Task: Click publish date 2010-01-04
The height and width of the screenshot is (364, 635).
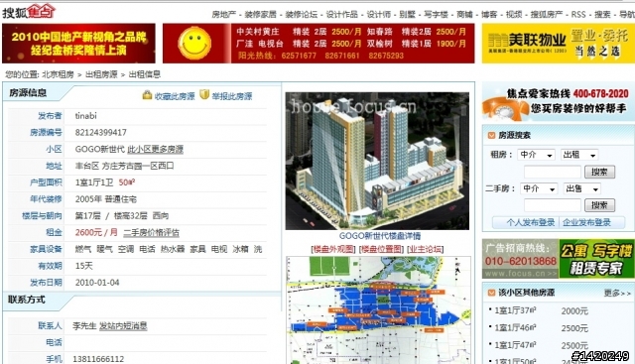Action: [97, 283]
